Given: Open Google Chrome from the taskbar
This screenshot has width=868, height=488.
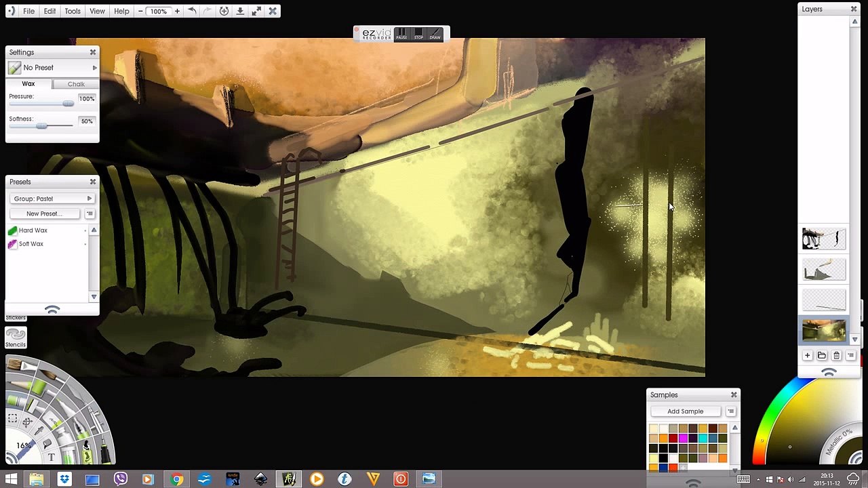Looking at the screenshot, I should point(176,479).
